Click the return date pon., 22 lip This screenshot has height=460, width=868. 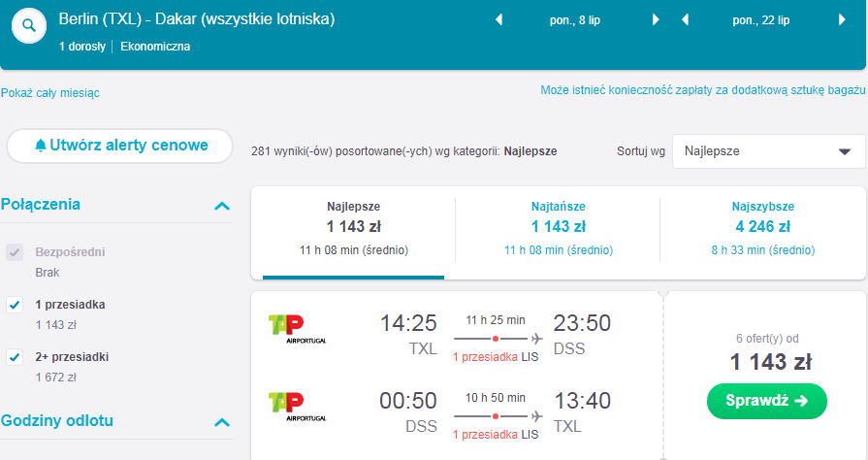(x=760, y=20)
